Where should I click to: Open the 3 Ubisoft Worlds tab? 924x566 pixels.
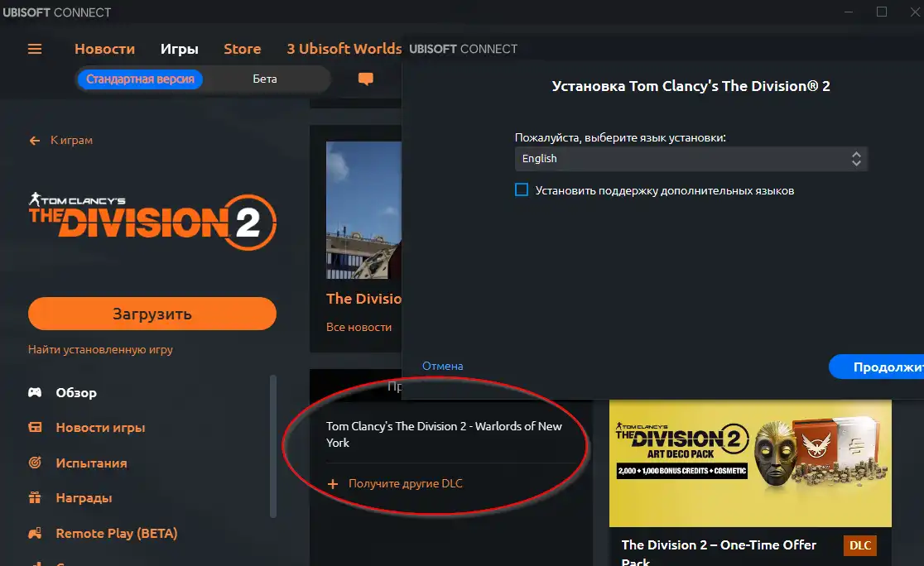point(344,49)
